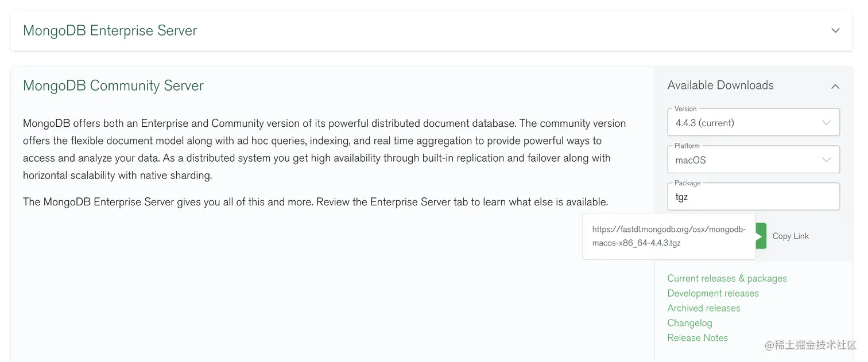Open the Release Notes link

pyautogui.click(x=697, y=338)
